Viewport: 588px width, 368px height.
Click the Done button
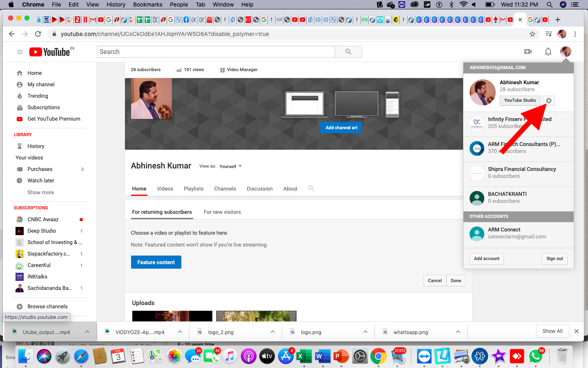coord(456,280)
